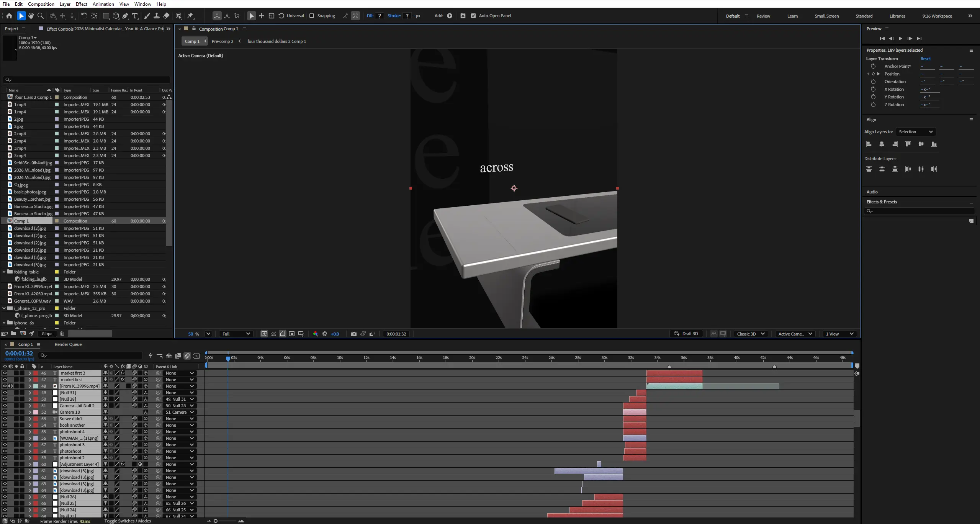Select the Zoom tool in toolbar

(41, 16)
